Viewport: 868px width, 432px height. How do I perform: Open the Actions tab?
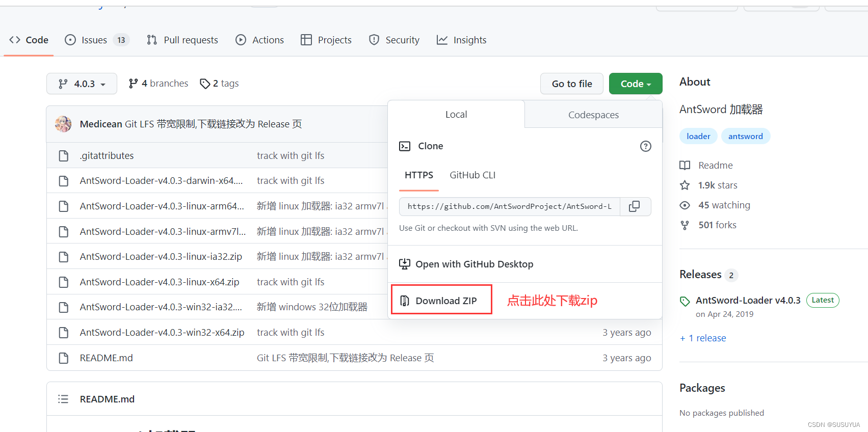(x=259, y=40)
